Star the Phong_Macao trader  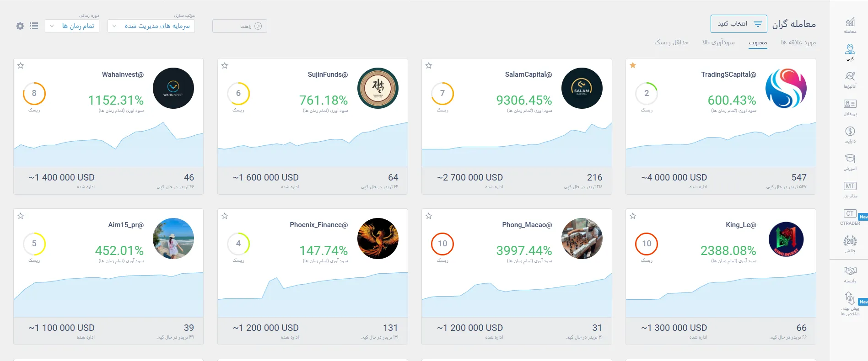tap(429, 216)
